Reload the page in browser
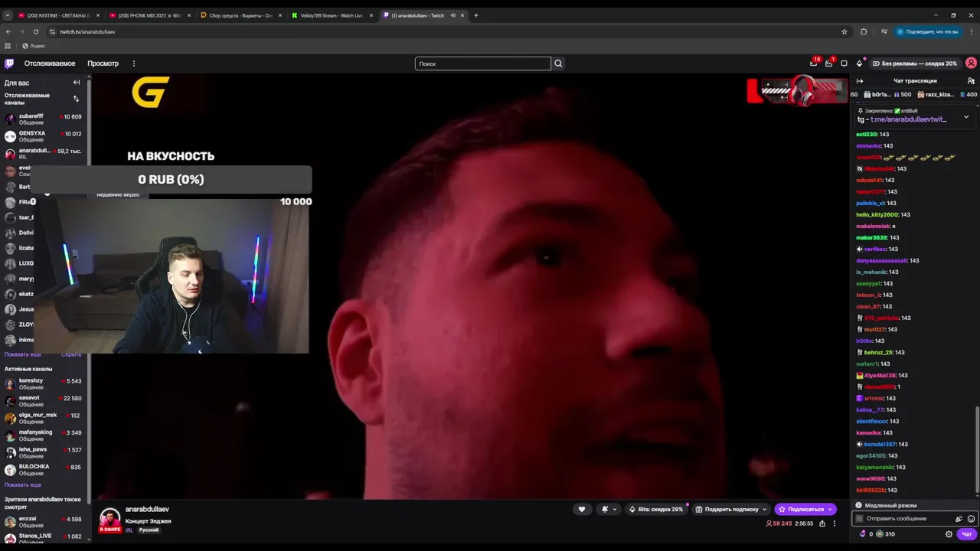The image size is (980, 551). coord(36,31)
